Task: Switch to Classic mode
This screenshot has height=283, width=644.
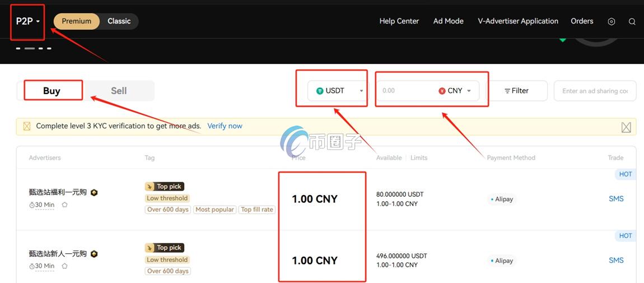Action: click(119, 21)
